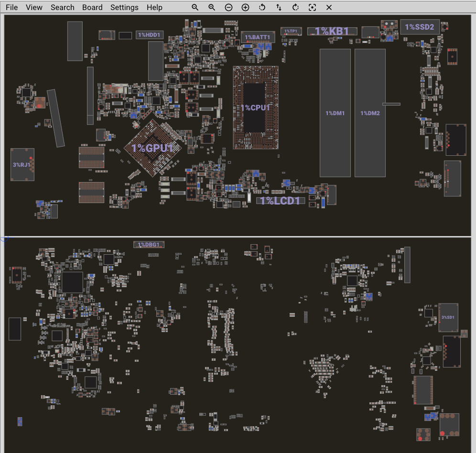Click the magnifier zoom in icon

(x=212, y=8)
